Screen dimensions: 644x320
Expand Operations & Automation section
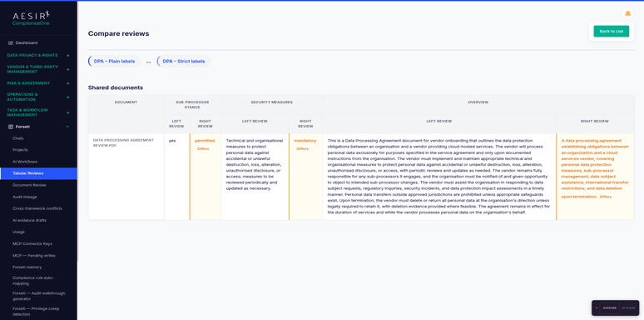pyautogui.click(x=38, y=97)
